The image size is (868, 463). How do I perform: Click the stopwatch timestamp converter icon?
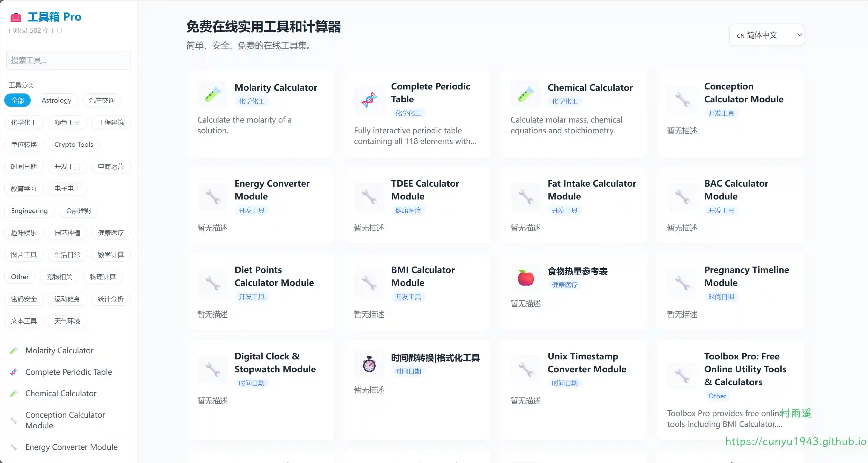pyautogui.click(x=369, y=364)
